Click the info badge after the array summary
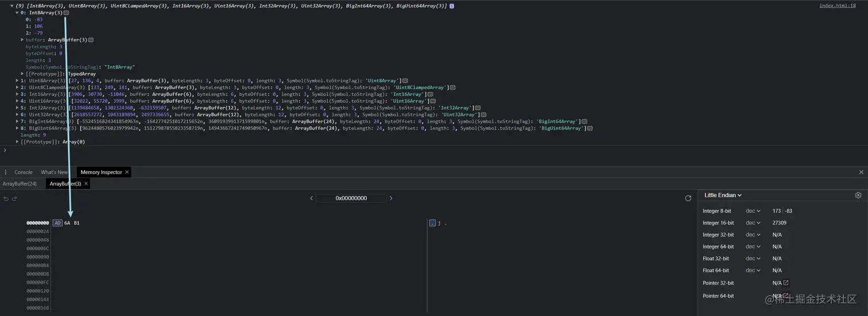 click(x=452, y=6)
